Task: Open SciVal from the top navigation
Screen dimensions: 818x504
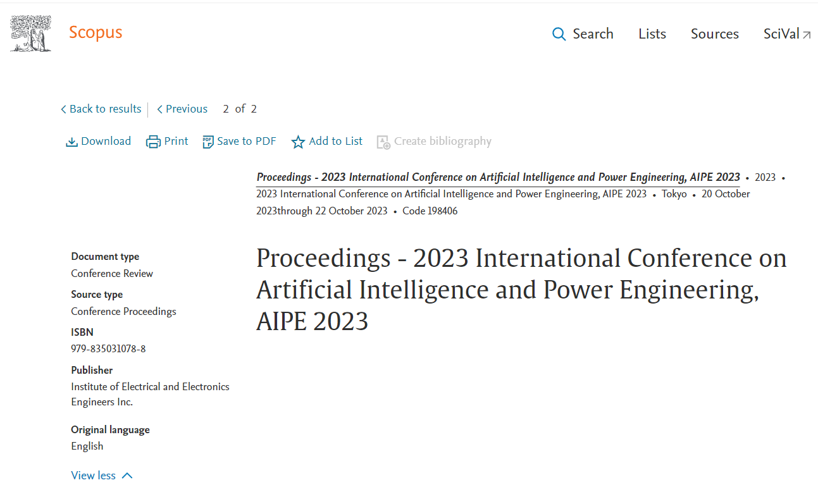Action: 781,34
